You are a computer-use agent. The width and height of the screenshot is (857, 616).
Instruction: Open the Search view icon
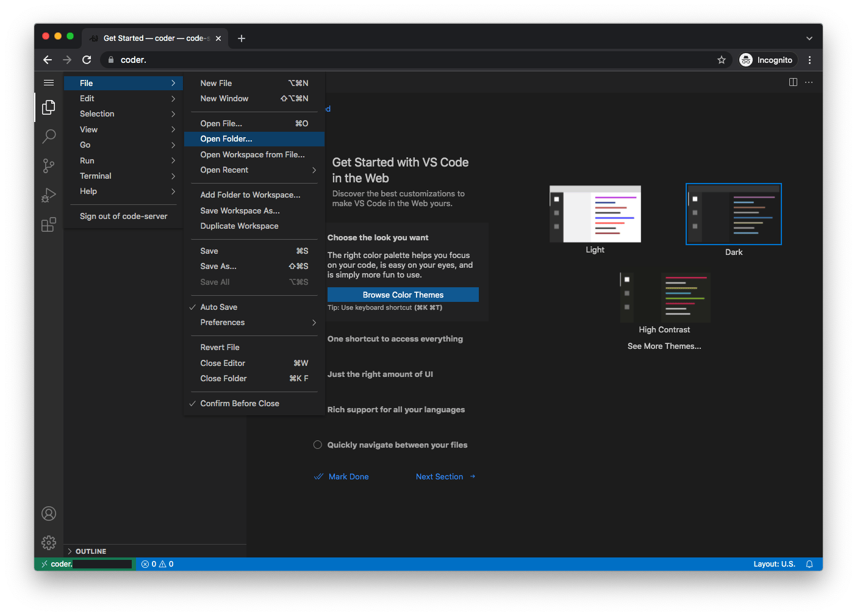[x=49, y=136]
